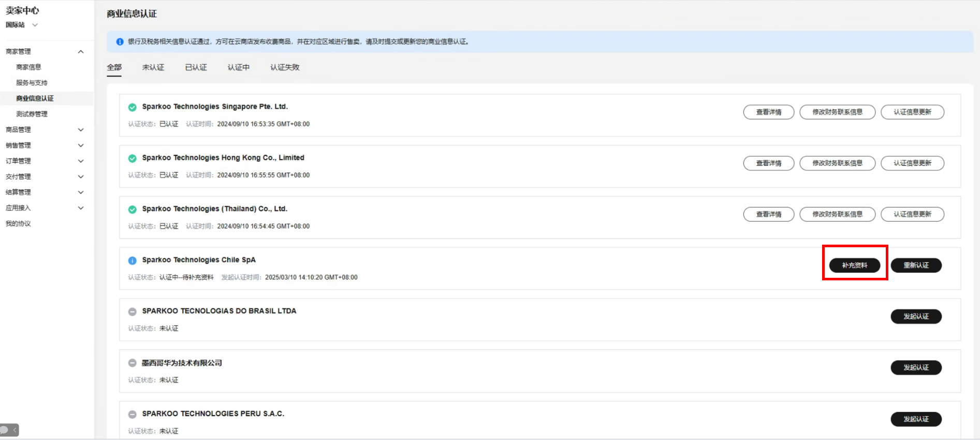
Task: Click 重新认证 for Sparkoo Chile SpA
Action: coord(916,265)
